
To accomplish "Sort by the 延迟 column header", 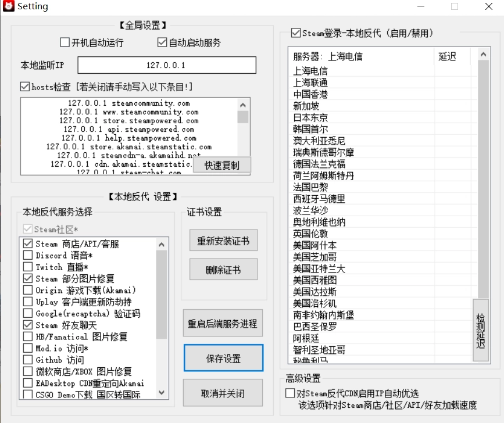I will tap(447, 56).
